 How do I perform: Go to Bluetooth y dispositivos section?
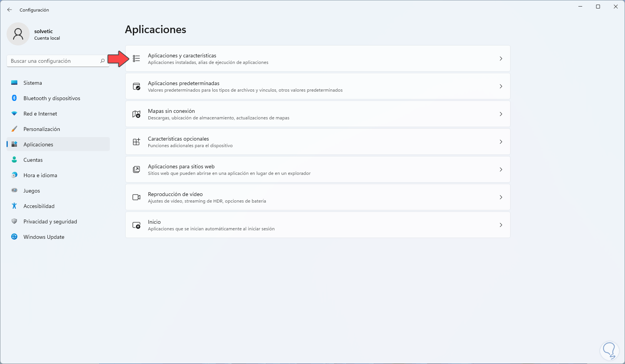tap(52, 98)
